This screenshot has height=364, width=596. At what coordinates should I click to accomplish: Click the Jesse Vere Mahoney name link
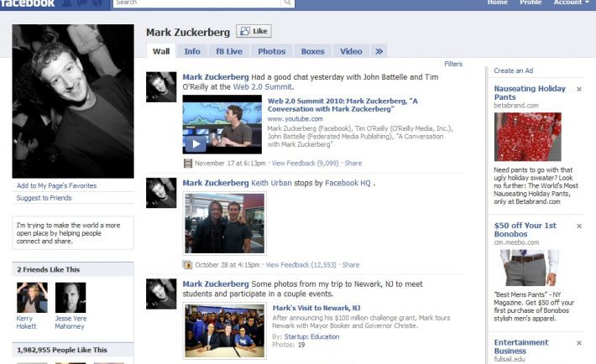point(71,323)
